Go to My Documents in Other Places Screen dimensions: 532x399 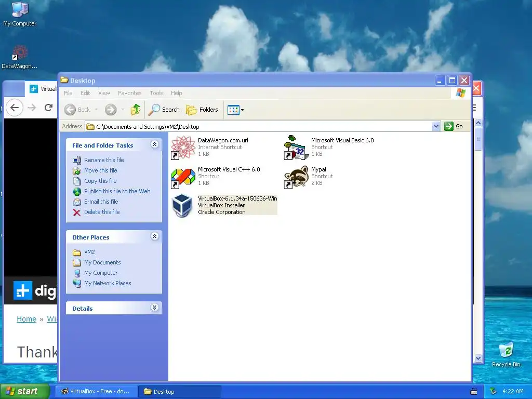102,262
